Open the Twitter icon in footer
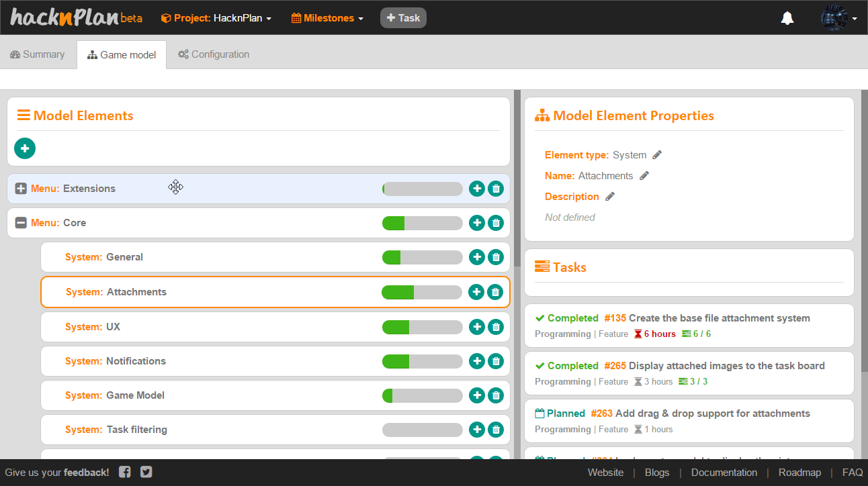This screenshot has height=486, width=868. pos(146,472)
